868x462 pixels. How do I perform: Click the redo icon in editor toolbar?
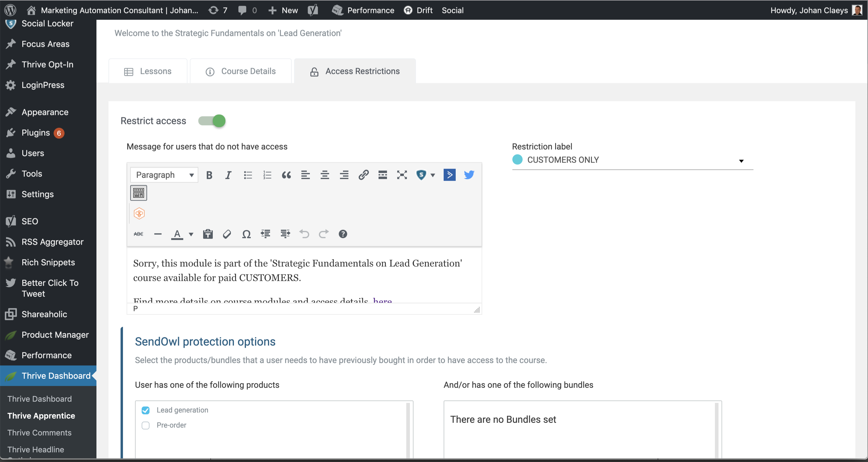coord(323,234)
